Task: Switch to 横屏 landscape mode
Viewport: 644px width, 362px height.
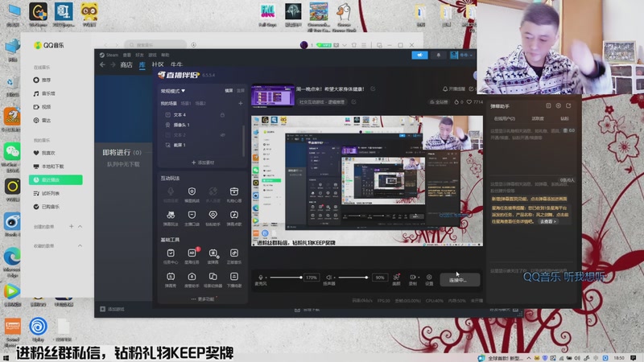Action: [x=229, y=91]
